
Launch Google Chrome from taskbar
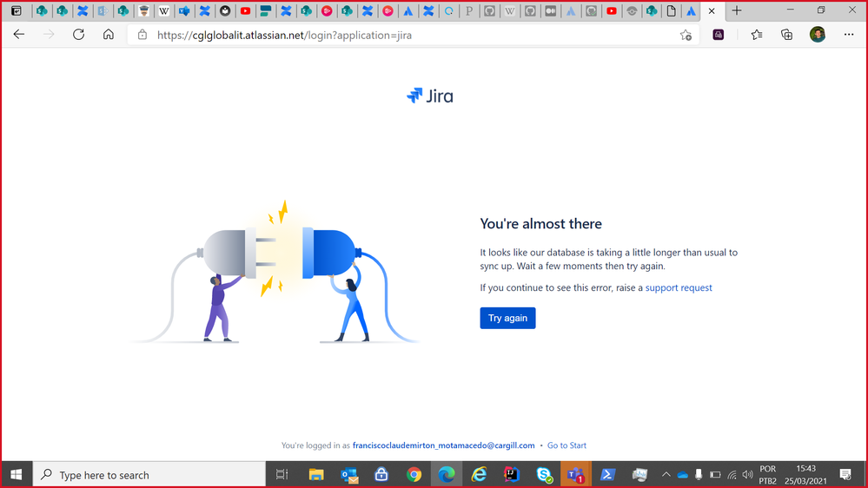414,475
